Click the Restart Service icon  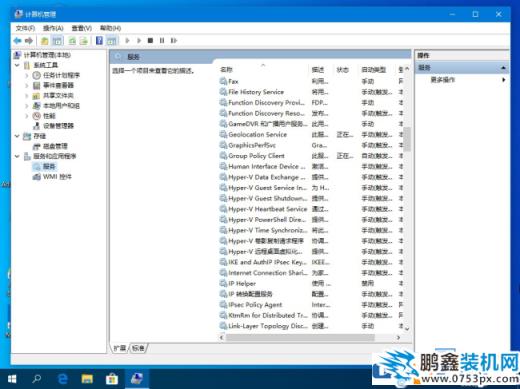[x=174, y=41]
